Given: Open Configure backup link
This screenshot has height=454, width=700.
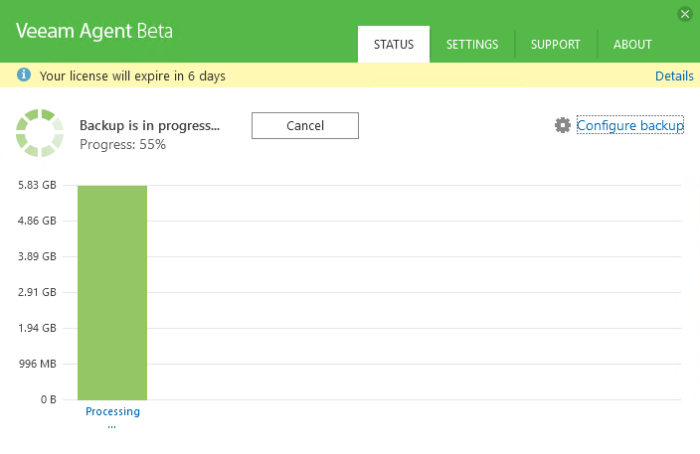Looking at the screenshot, I should 630,125.
